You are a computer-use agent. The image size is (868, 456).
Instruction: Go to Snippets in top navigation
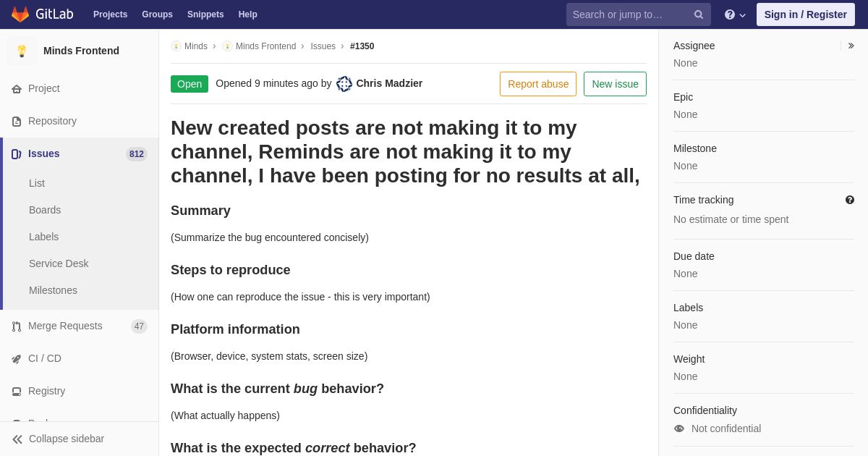(205, 14)
